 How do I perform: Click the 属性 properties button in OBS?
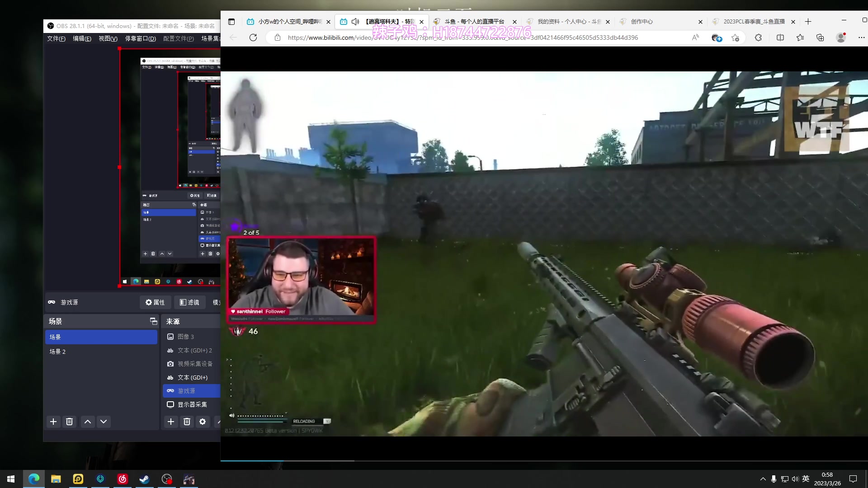point(155,302)
